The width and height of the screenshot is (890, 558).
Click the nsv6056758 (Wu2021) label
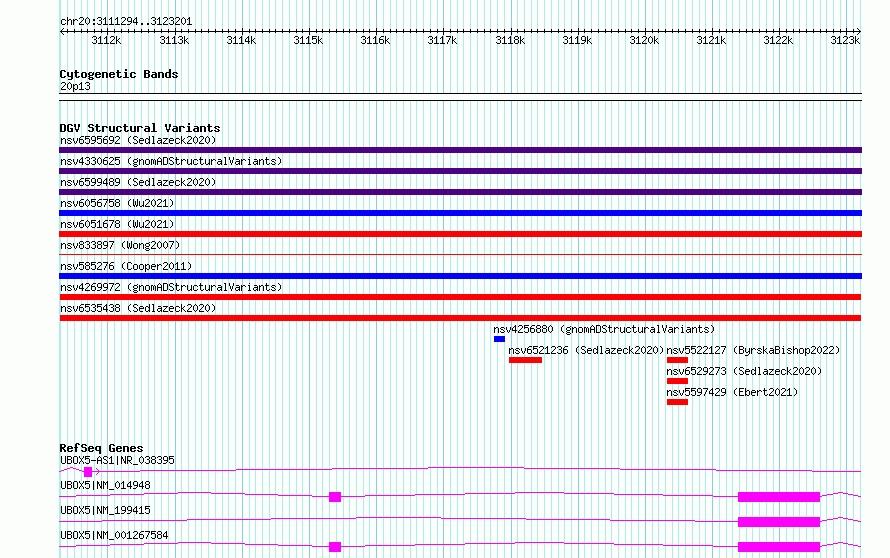(117, 203)
